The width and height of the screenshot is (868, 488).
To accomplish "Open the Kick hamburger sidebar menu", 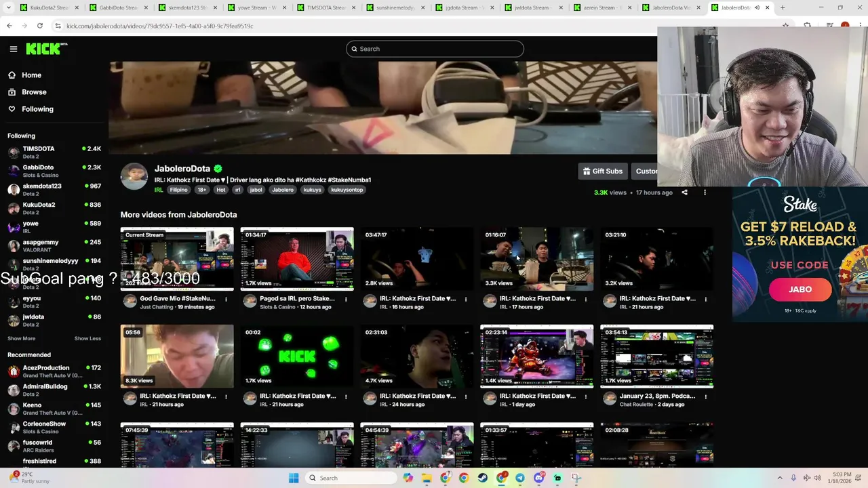I will [x=14, y=49].
